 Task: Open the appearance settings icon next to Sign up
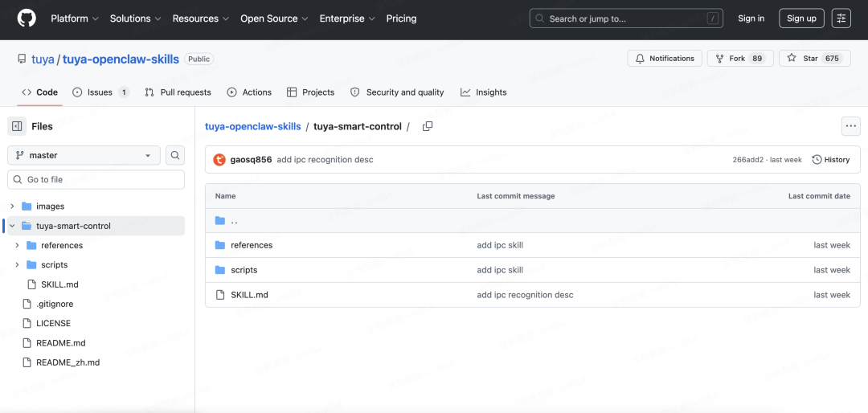[x=841, y=18]
